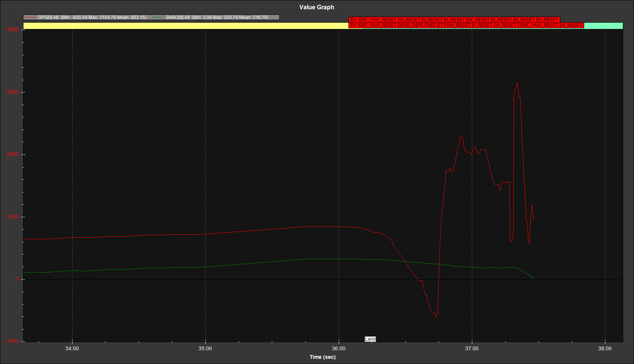Click the 2000 y-axis tick label
The height and width of the screenshot is (364, 634).
(13, 155)
